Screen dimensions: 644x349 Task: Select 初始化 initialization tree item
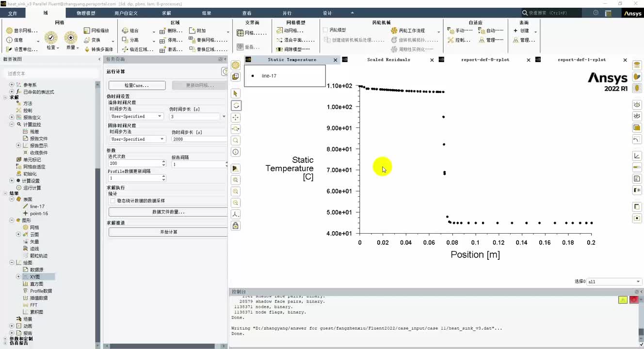pos(30,174)
